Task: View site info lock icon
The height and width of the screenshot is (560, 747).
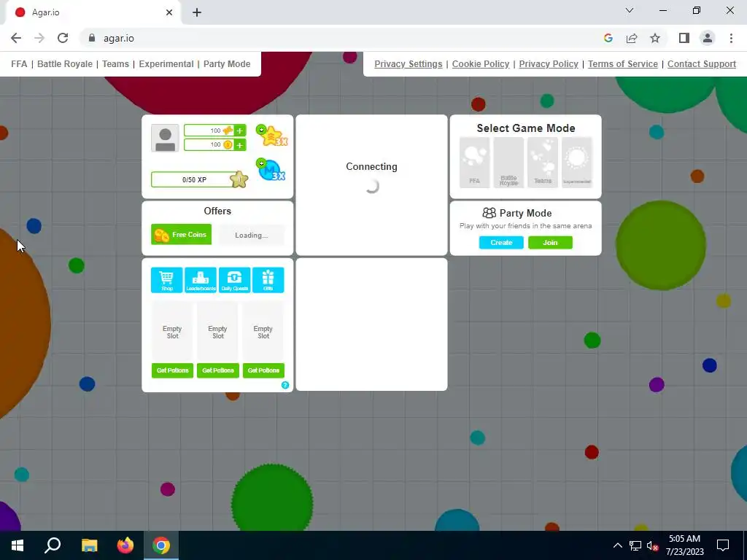Action: 92,38
